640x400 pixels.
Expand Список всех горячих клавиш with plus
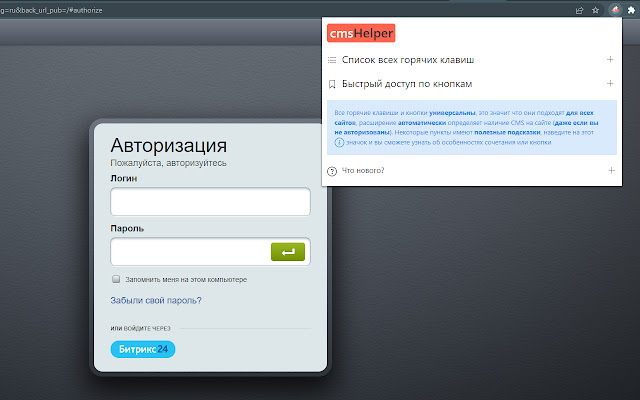610,60
